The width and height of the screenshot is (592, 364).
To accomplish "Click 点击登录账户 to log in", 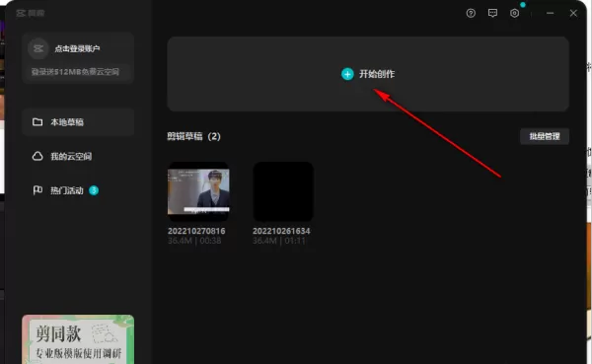I will click(77, 48).
